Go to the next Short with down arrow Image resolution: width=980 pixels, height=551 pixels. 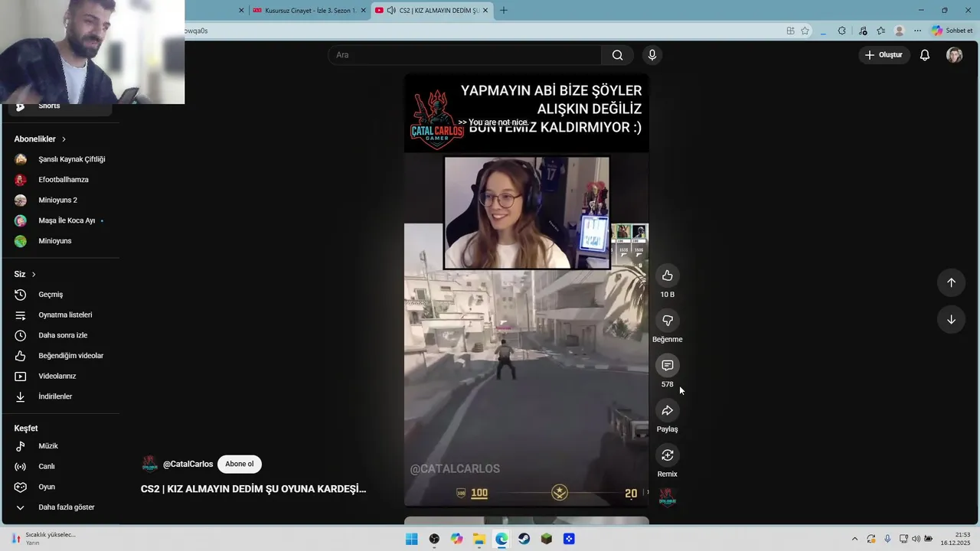951,319
